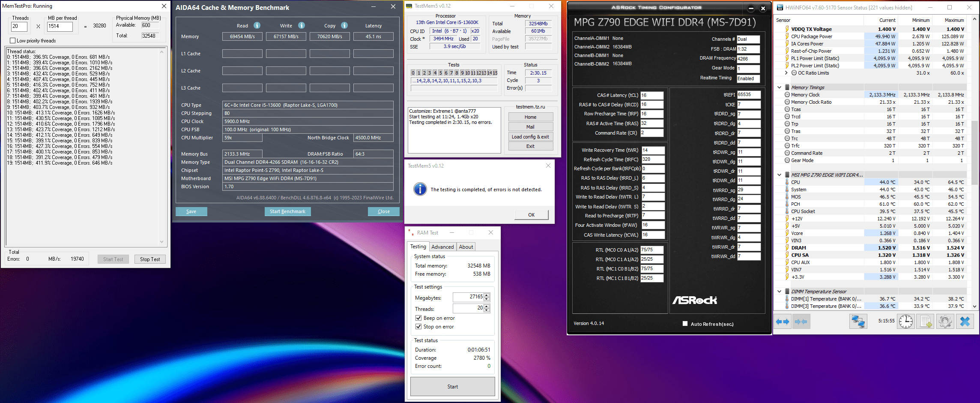Click the Start button in RAM Test

[453, 387]
